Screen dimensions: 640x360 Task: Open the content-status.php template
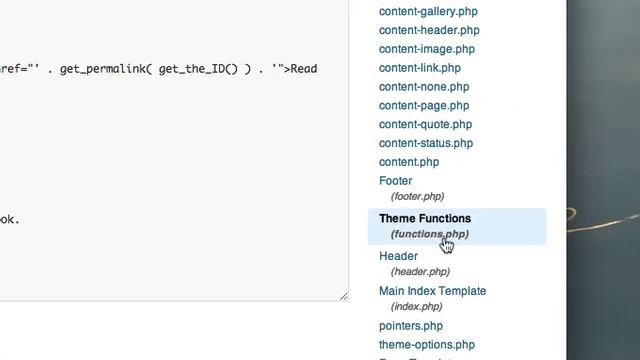click(426, 143)
